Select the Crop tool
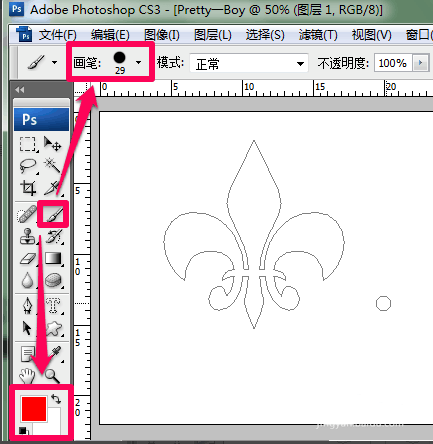Screen dimensions: 433x444 (x=28, y=188)
